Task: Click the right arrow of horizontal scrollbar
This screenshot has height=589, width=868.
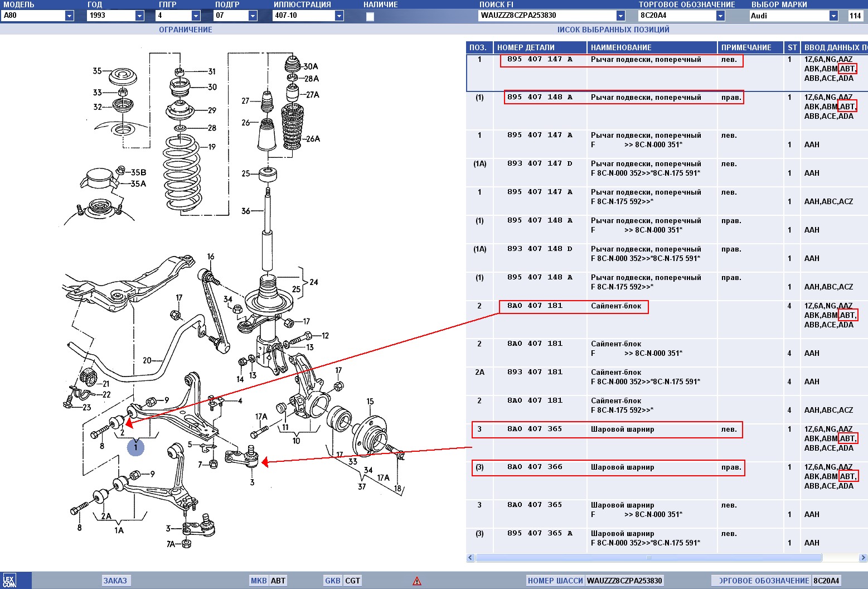Action: tap(864, 557)
